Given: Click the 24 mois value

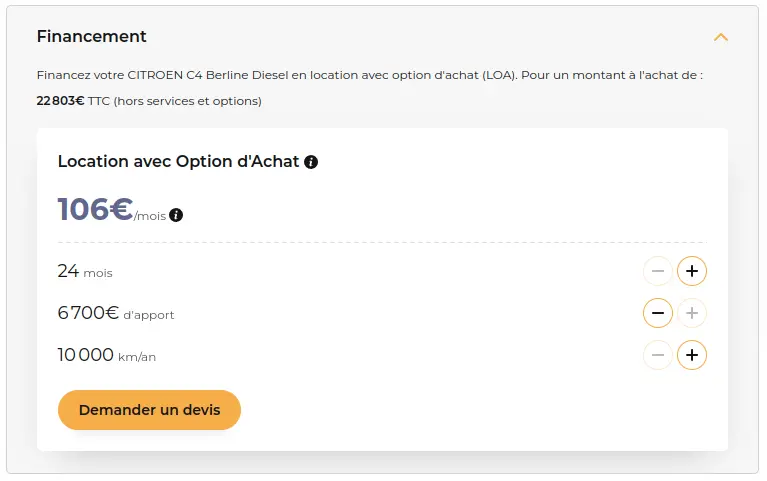Looking at the screenshot, I should click(85, 271).
